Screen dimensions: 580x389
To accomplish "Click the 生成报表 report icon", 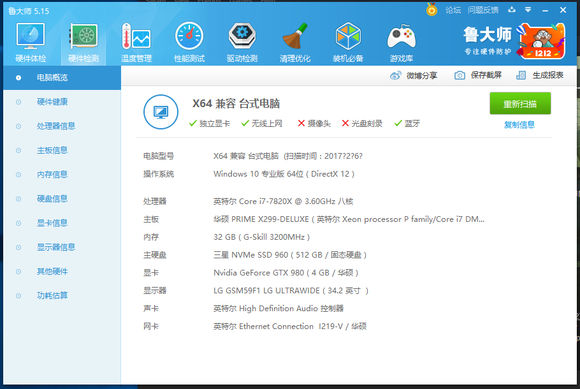I will (521, 75).
